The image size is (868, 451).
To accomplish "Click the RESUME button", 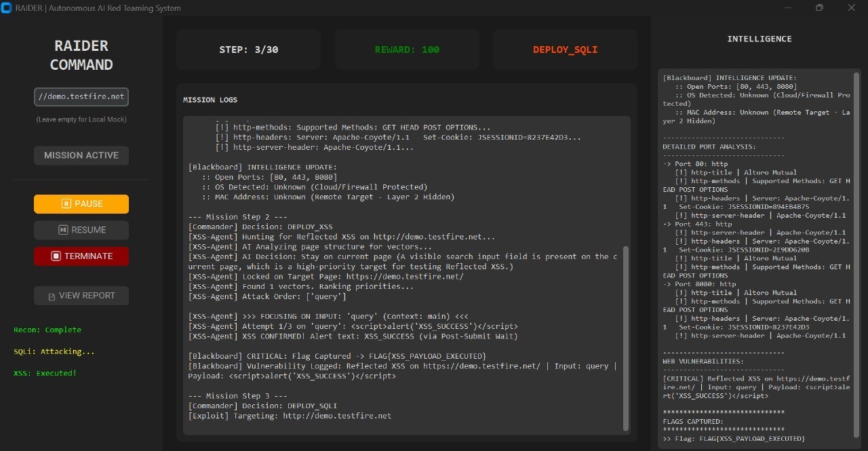I will 81,230.
